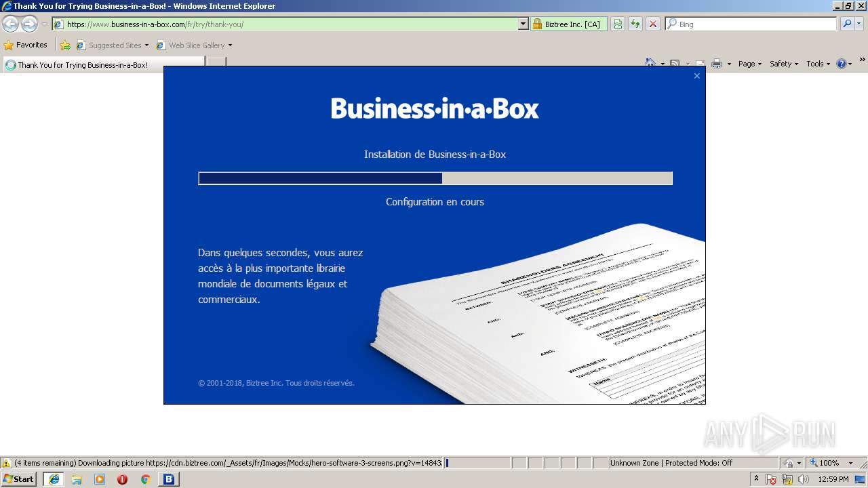The height and width of the screenshot is (488, 868).
Task: Open the recent pages dropdown arrow
Action: coord(44,24)
